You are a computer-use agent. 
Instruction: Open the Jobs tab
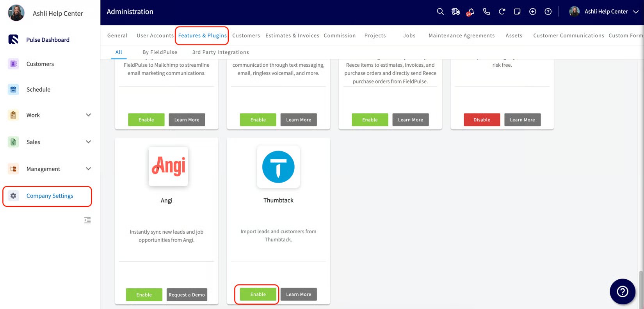pos(409,36)
